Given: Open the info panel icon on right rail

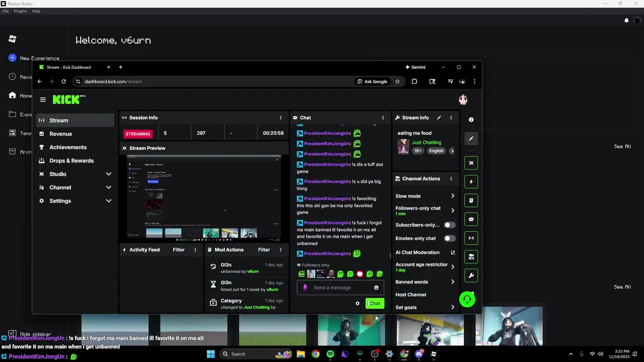Looking at the screenshot, I should 471,120.
